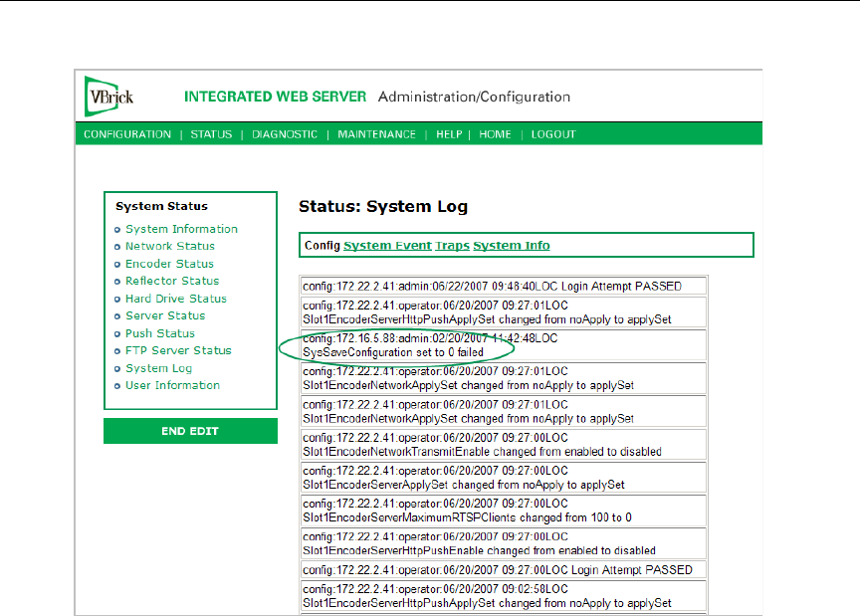Screen dimensions: 860x616
Task: Select the Slot1EncoderServerApplySet log entry
Action: (x=504, y=478)
